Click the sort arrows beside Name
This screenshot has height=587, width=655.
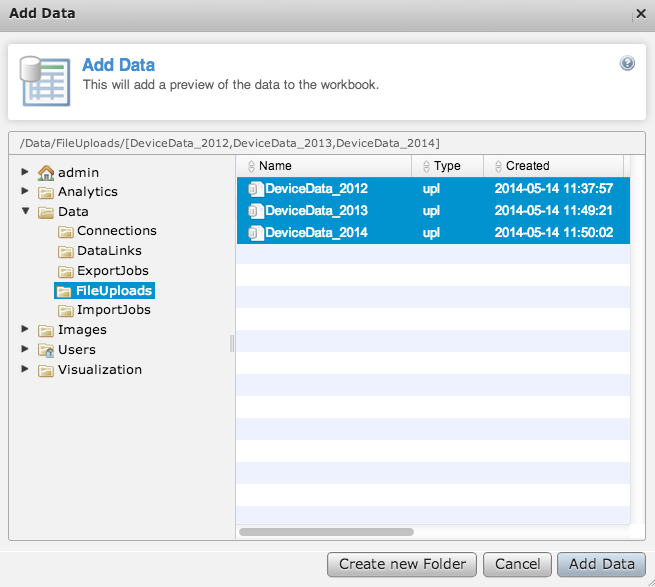point(251,166)
